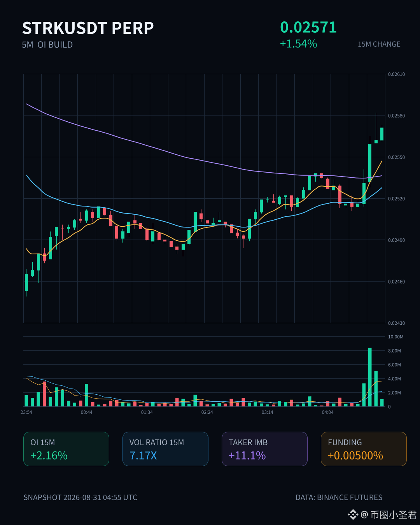420x525 pixels.
Task: Click the +2.16% OI value
Action: pyautogui.click(x=49, y=455)
